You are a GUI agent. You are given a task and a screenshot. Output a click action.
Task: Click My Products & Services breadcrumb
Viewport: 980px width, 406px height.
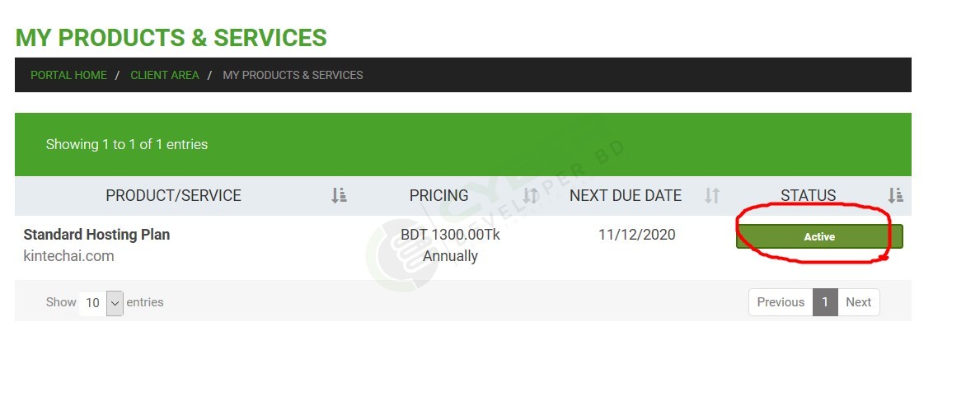[293, 75]
